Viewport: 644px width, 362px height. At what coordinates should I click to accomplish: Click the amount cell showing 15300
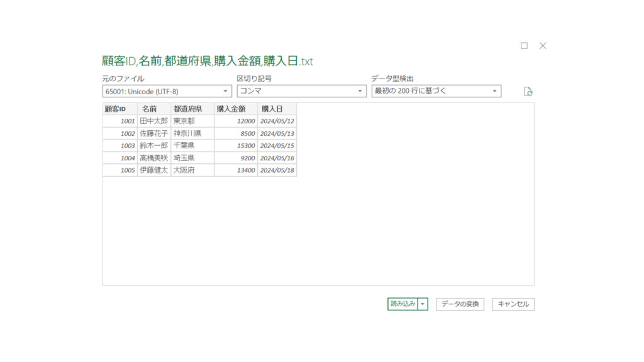[235, 145]
